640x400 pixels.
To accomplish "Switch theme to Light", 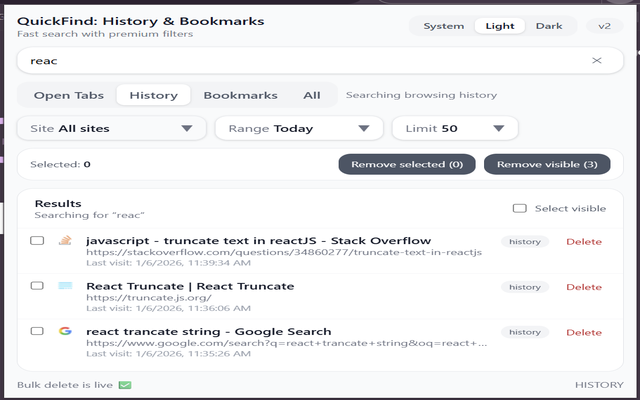I will 500,26.
